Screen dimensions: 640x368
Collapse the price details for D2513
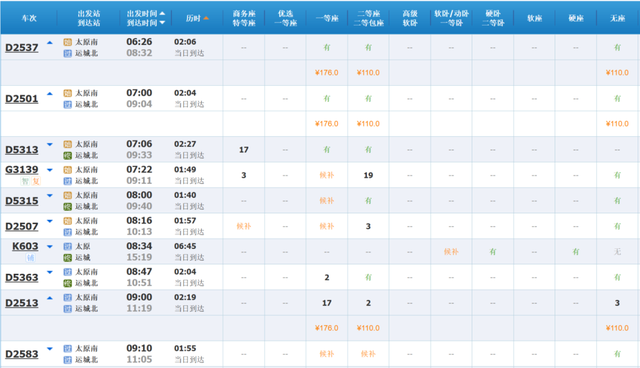pyautogui.click(x=50, y=298)
